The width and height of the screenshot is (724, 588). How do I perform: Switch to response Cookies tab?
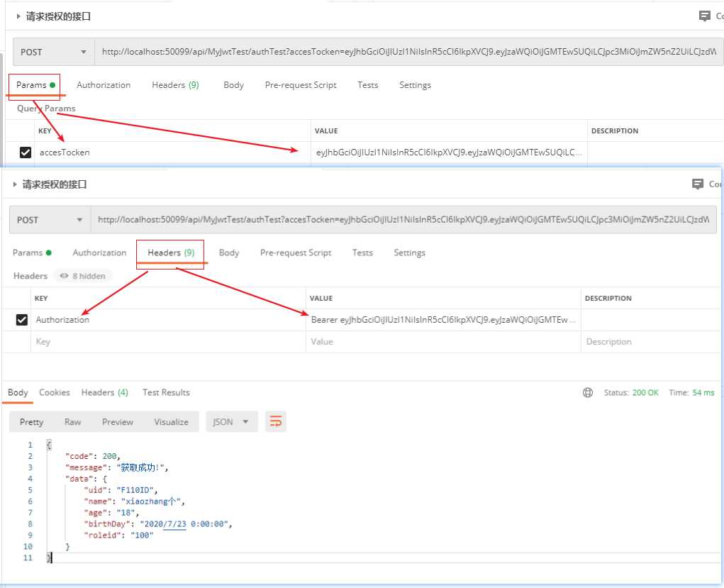(55, 393)
